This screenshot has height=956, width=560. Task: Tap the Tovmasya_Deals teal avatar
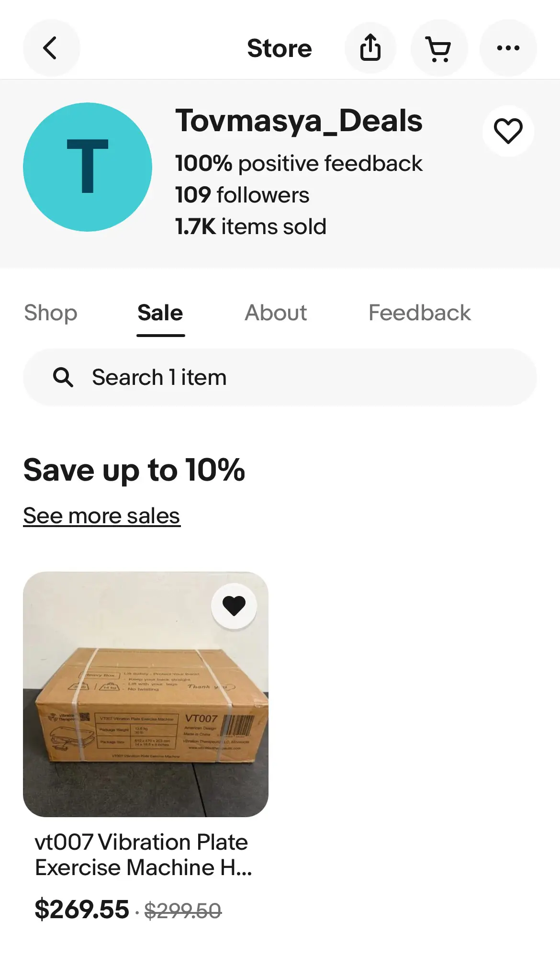coord(88,167)
